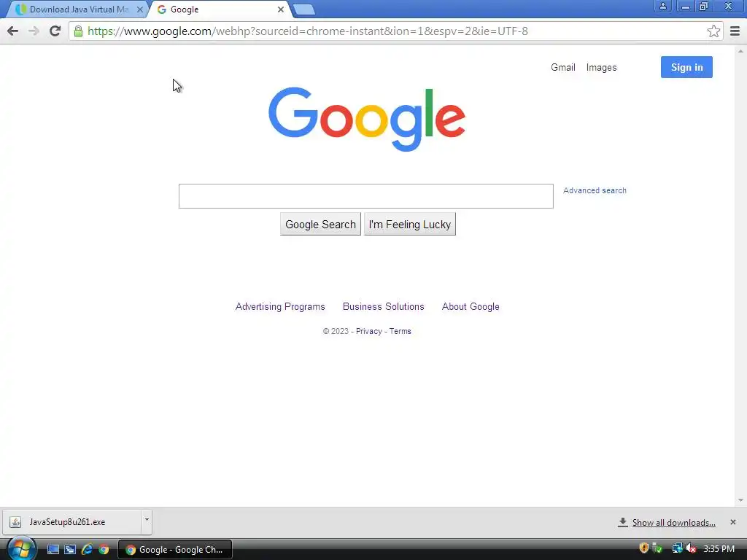747x560 pixels.
Task: Open the Chrome user profile button
Action: click(662, 6)
